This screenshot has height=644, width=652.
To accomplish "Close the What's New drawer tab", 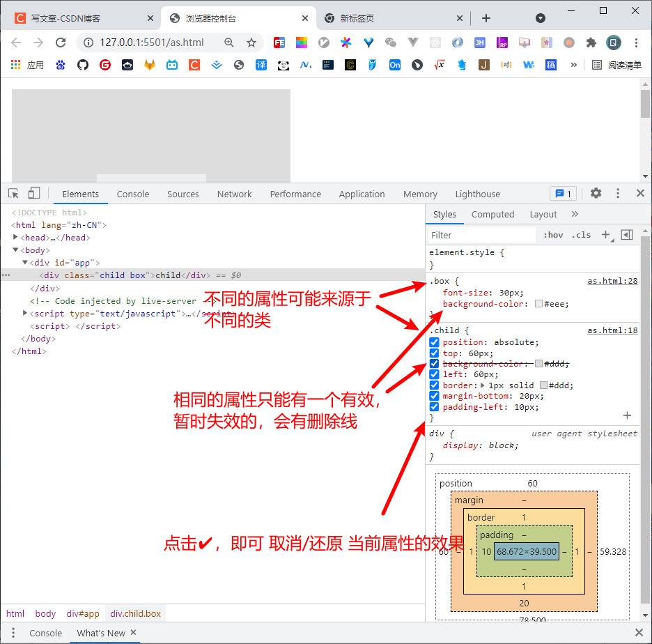I will point(134,632).
